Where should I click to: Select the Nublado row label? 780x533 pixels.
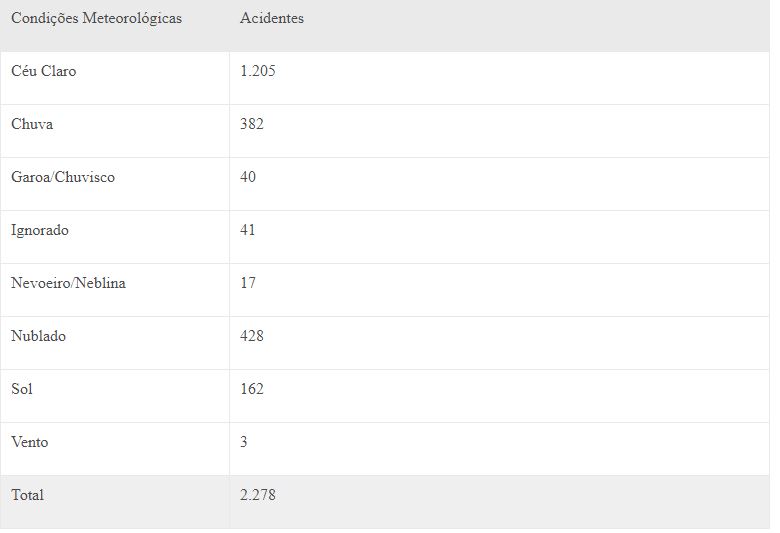click(x=38, y=336)
